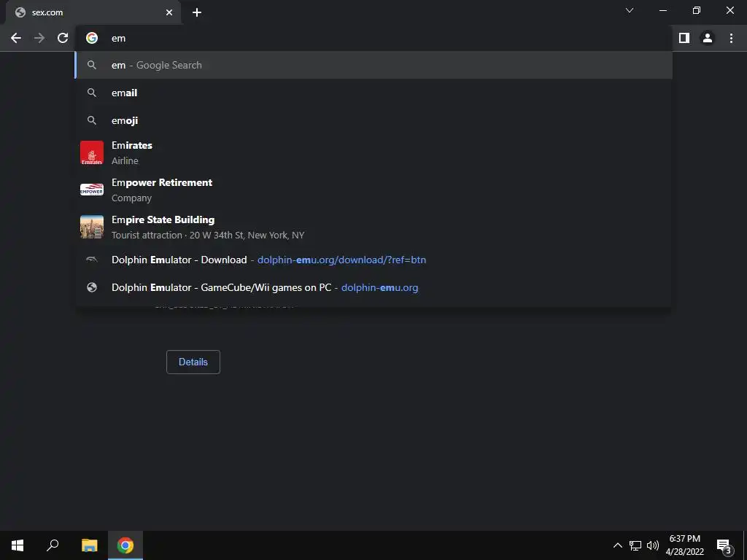Select the Empower Retirement suggestion
The image size is (747, 560).
373,190
